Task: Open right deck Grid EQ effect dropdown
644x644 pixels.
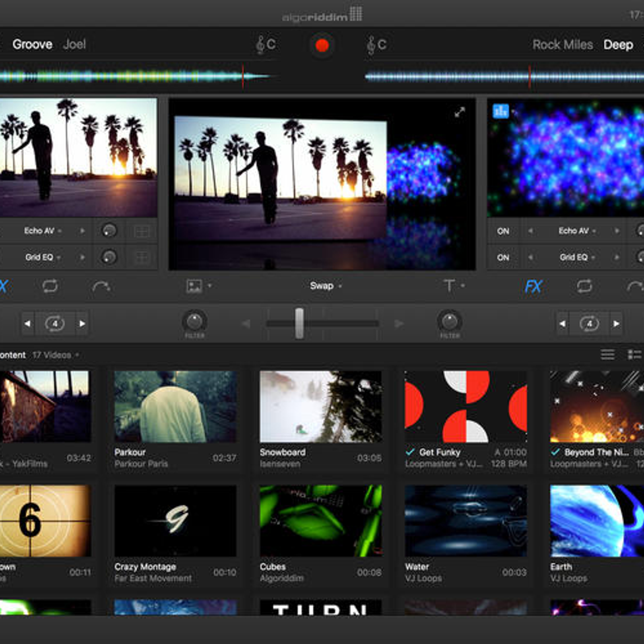Action: click(x=577, y=257)
